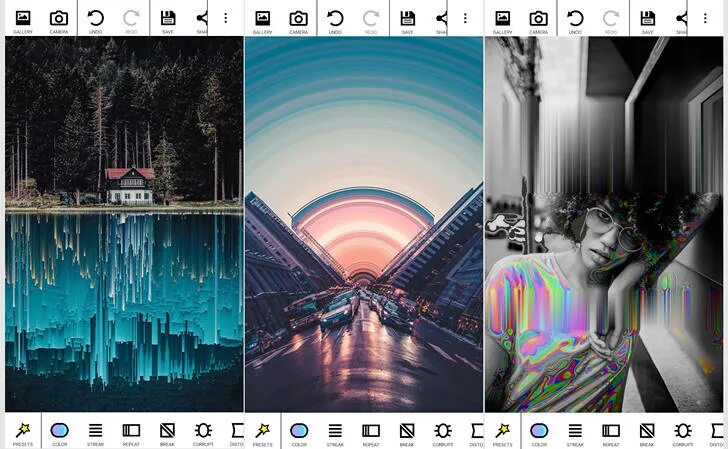Select Streak effect on portrait screen
Image resolution: width=728 pixels, height=449 pixels.
pos(575,434)
